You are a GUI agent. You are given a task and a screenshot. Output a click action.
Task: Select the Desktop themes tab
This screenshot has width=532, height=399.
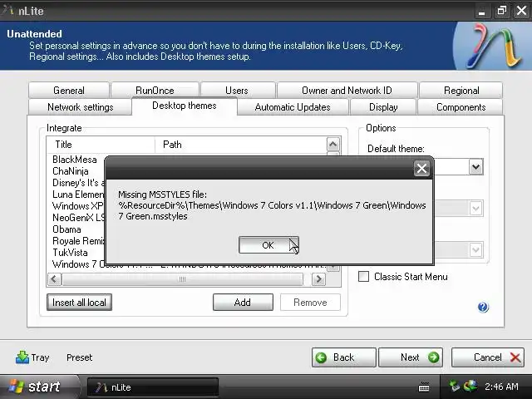pyautogui.click(x=185, y=106)
